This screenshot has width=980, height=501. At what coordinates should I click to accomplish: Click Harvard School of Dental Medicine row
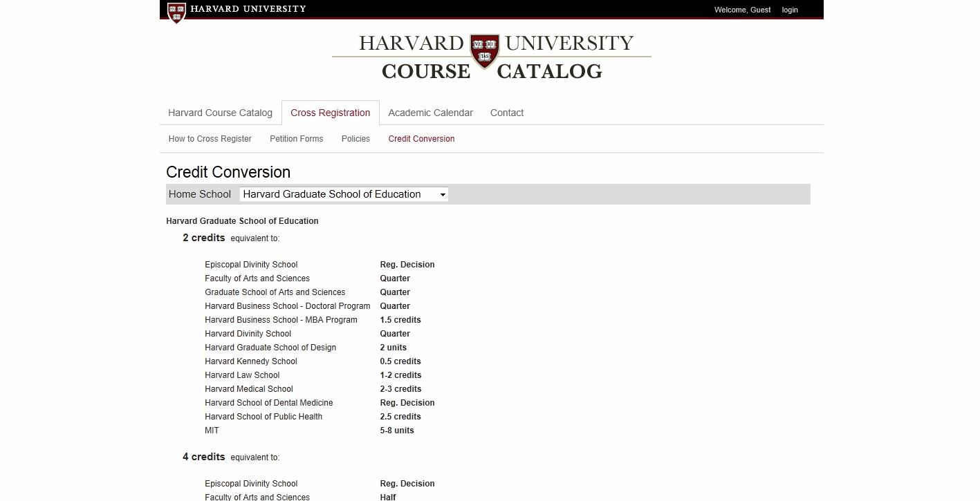click(x=269, y=403)
